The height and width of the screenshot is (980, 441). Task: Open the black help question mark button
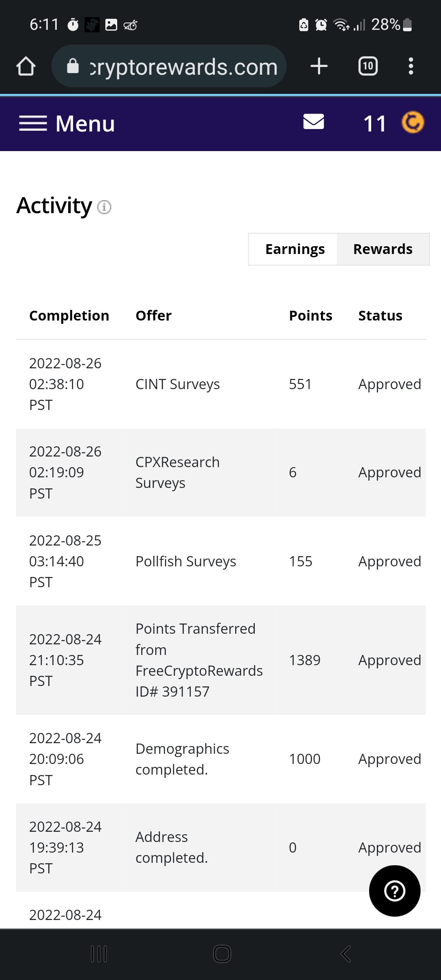point(394,891)
